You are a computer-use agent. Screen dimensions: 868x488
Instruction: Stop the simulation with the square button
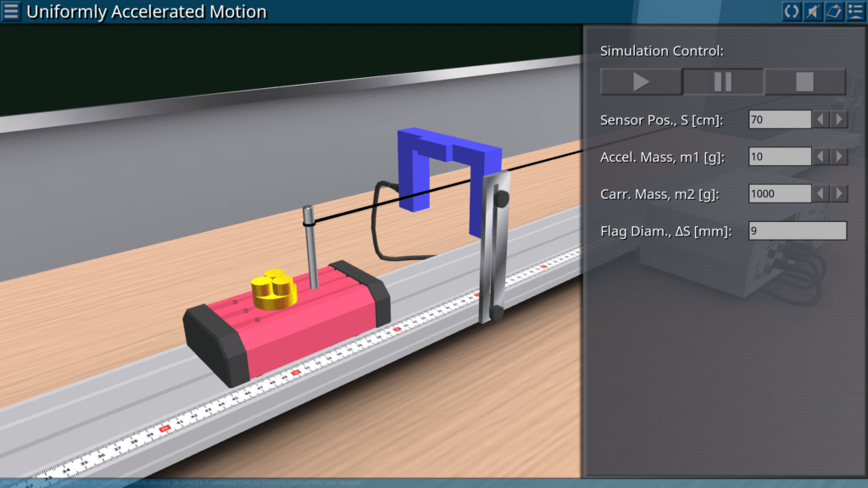click(804, 82)
